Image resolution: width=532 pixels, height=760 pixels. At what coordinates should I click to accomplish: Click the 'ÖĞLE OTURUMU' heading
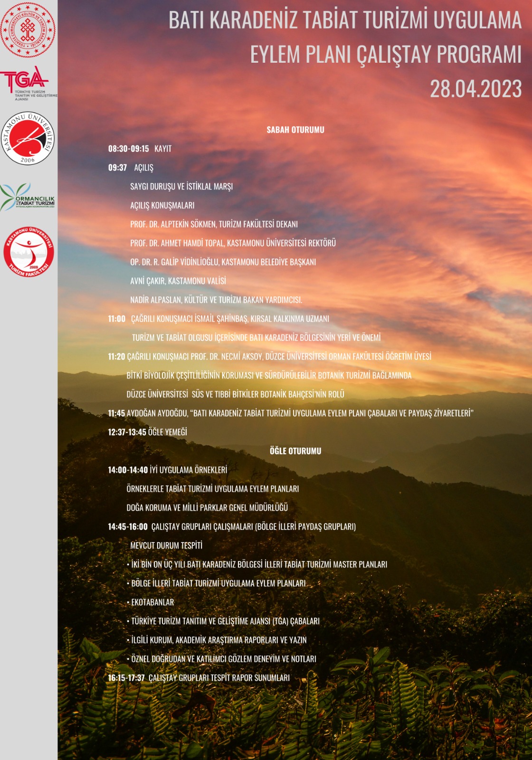point(295,451)
